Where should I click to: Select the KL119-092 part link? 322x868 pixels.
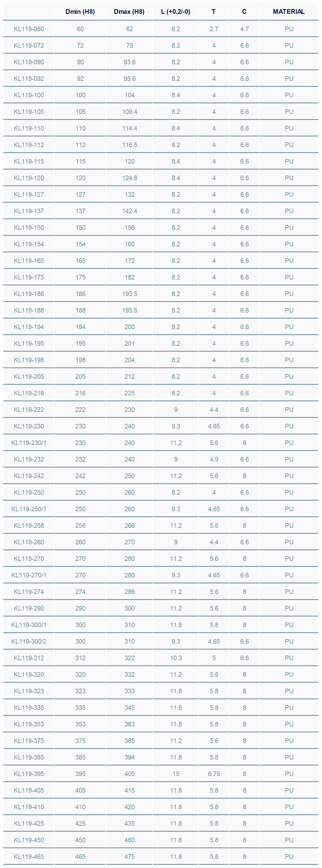(29, 79)
